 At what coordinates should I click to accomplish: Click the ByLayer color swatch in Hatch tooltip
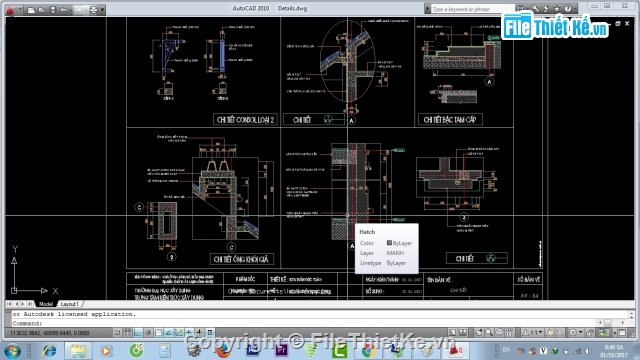click(389, 243)
